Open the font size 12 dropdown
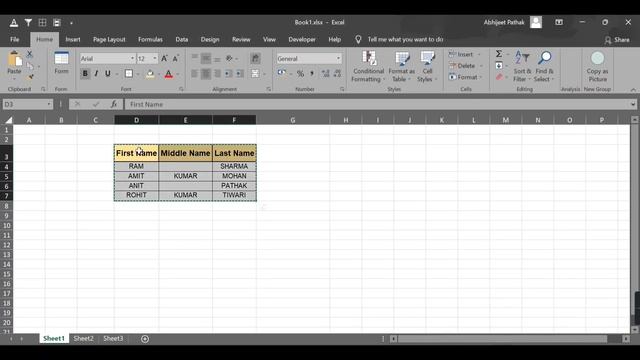Image resolution: width=640 pixels, height=360 pixels. [x=155, y=59]
